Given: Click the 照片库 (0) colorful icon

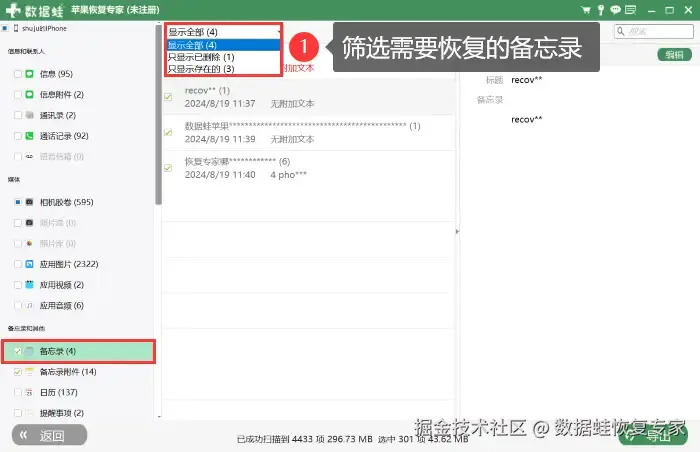Looking at the screenshot, I should click(29, 243).
